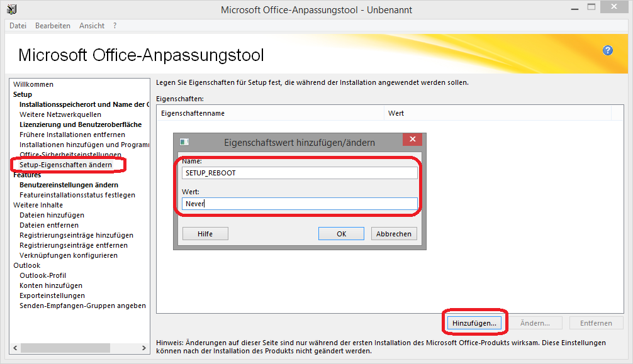This screenshot has width=633, height=364.
Task: Select Weitere Netzwerkquellen
Action: click(60, 114)
